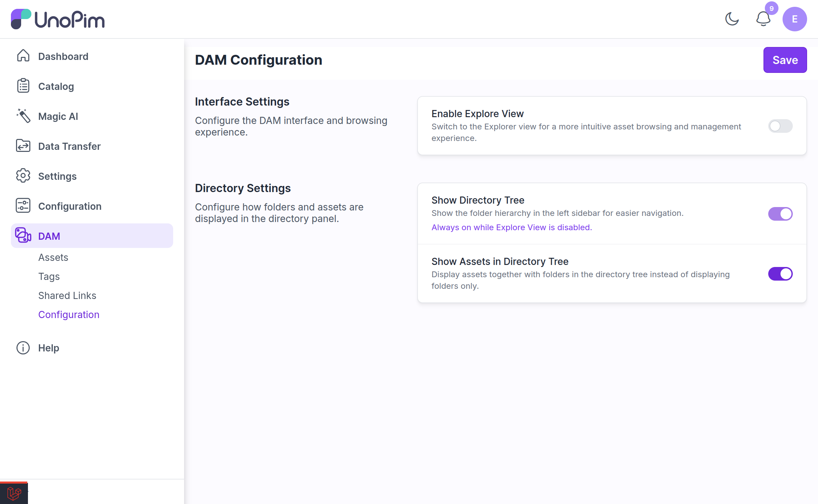Switch to dark mode with moon icon
This screenshot has width=818, height=504.
[x=732, y=19]
